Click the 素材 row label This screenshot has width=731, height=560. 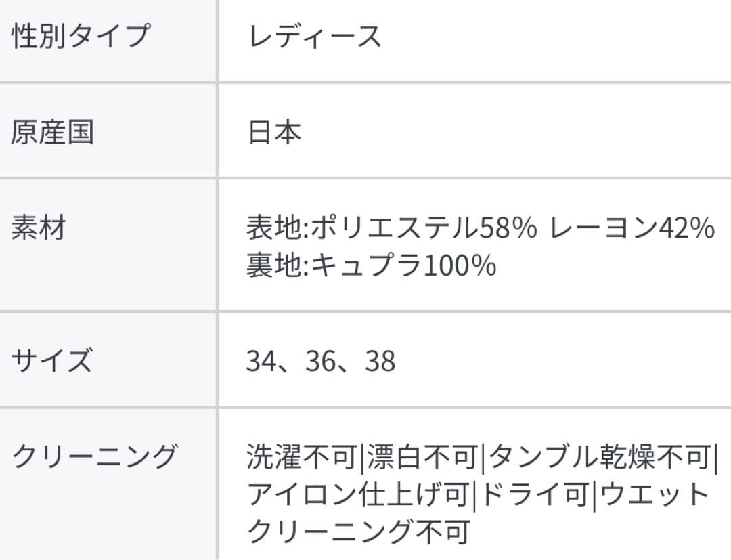pyautogui.click(x=38, y=229)
